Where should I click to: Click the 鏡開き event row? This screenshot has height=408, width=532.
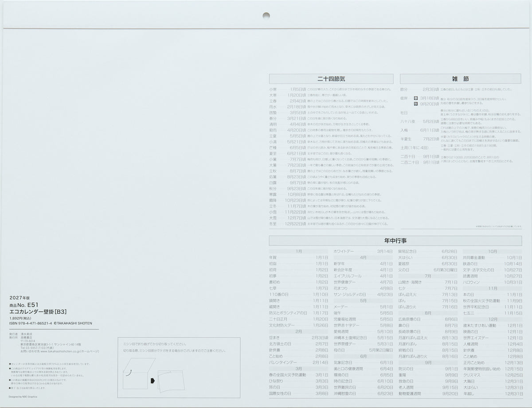(x=299, y=300)
